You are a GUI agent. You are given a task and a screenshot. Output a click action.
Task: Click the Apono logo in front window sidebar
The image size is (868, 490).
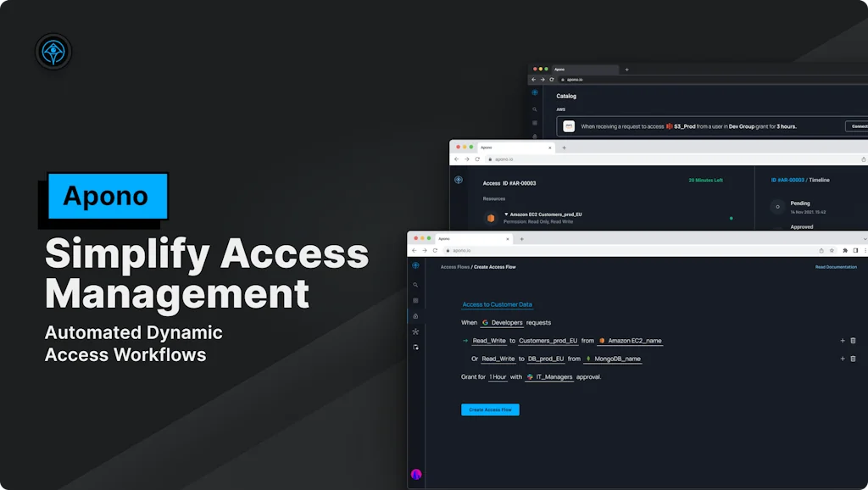pos(415,265)
